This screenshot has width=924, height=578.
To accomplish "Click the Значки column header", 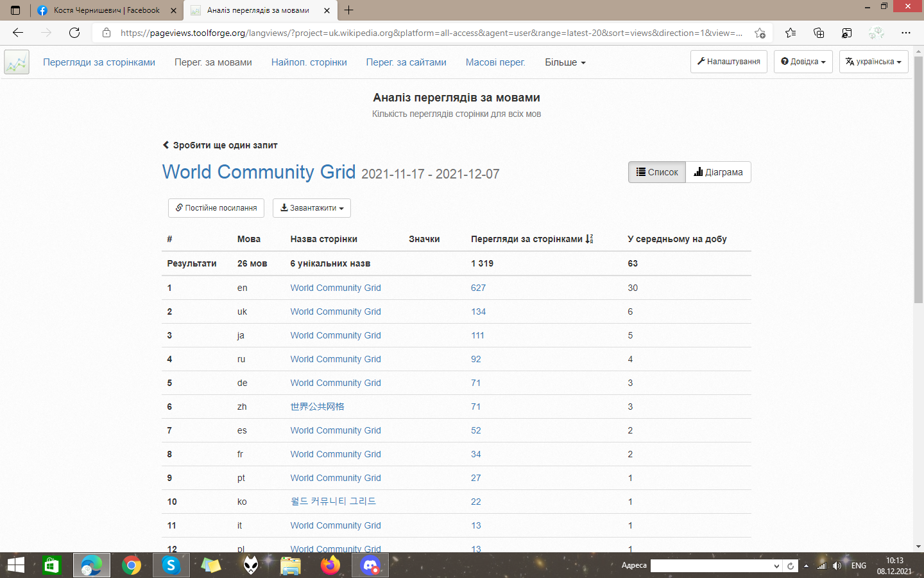I will coord(424,239).
